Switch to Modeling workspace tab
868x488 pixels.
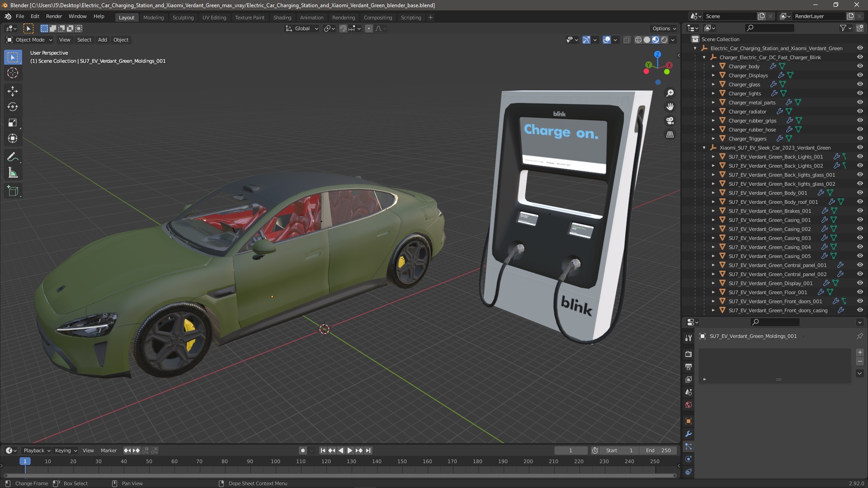tap(153, 18)
